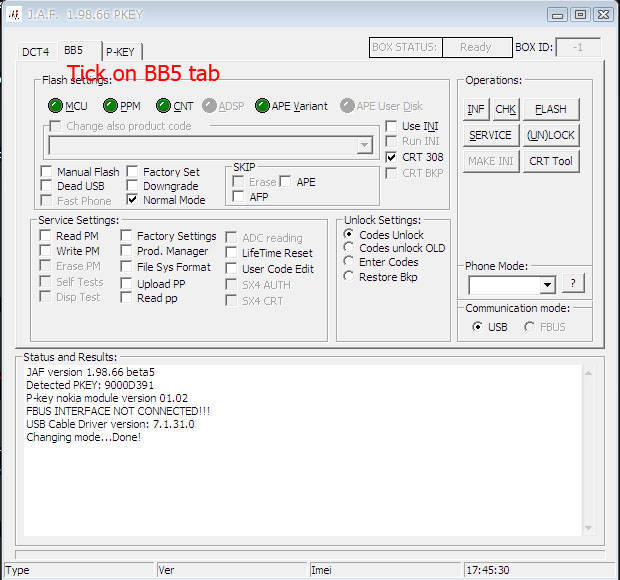Click the greyed ADSP indicator
This screenshot has height=580, width=620.
coord(209,106)
